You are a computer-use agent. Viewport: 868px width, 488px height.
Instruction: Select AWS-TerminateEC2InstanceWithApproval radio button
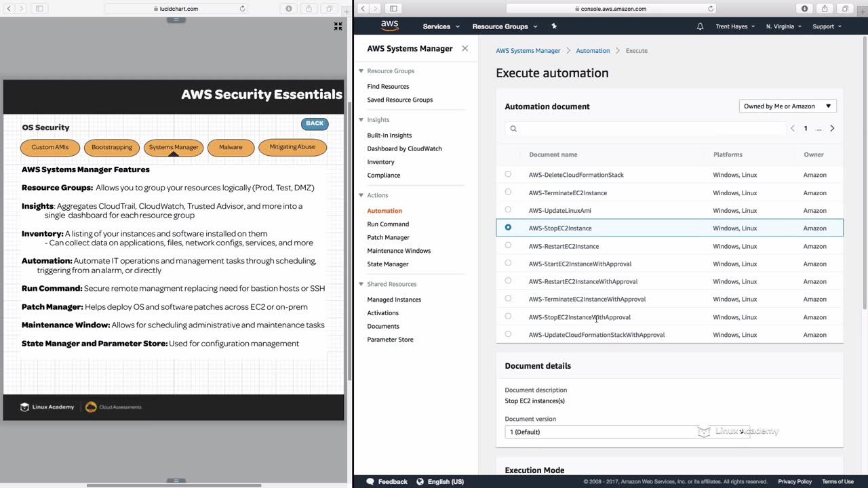(508, 298)
